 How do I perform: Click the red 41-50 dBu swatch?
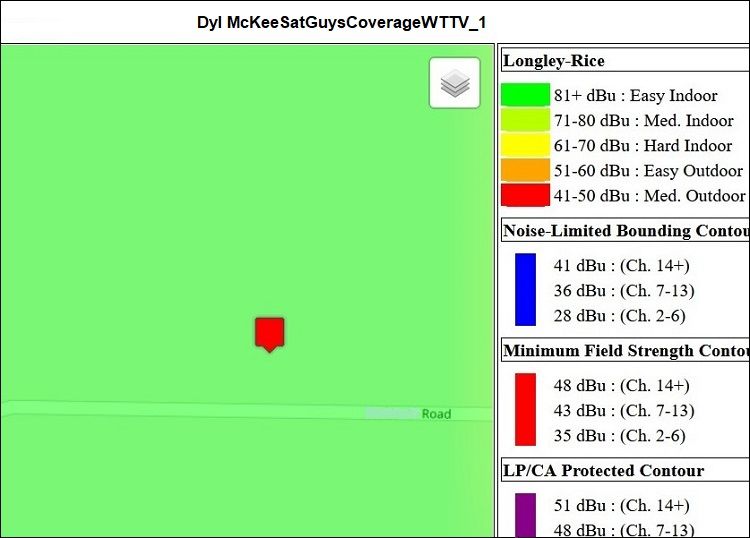(525, 196)
